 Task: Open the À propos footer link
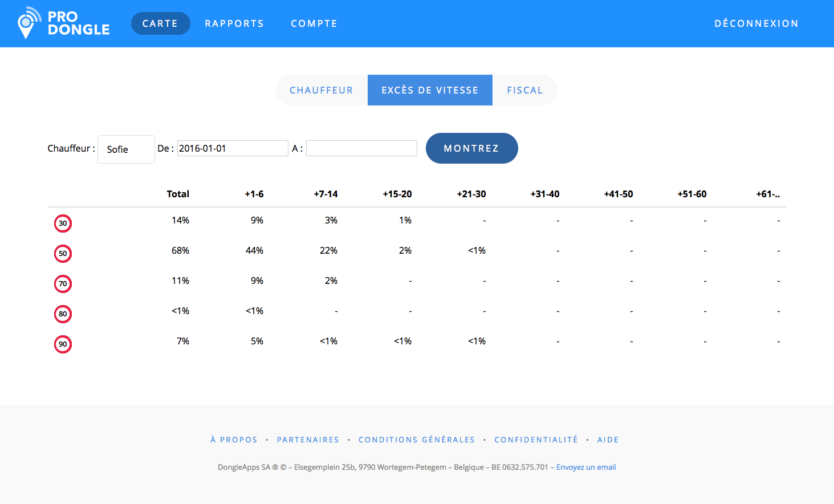coord(234,440)
